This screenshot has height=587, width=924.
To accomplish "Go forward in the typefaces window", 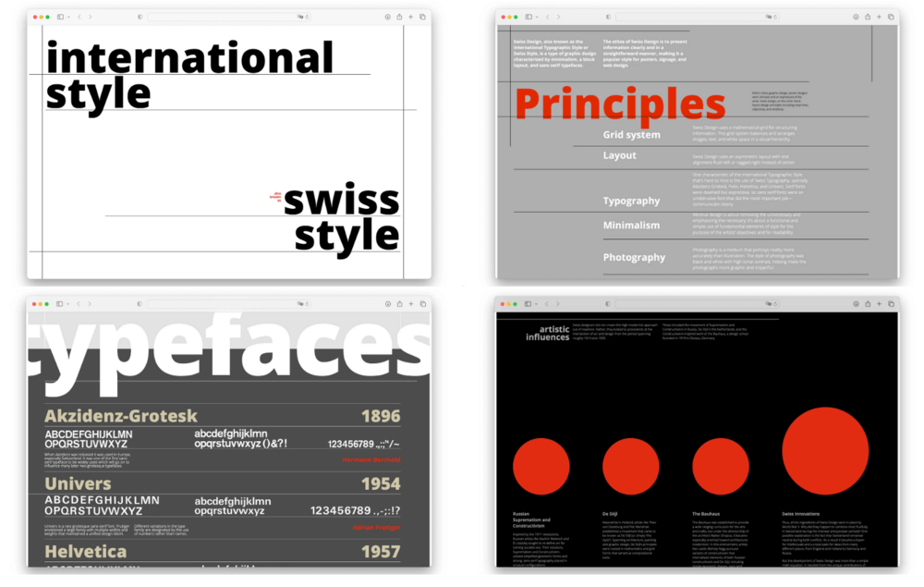I will coord(90,304).
